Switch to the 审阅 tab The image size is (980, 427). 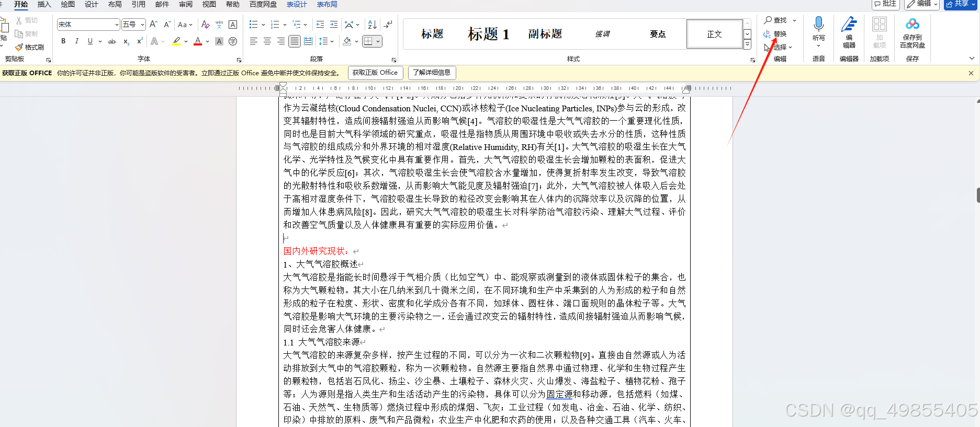pyautogui.click(x=186, y=4)
